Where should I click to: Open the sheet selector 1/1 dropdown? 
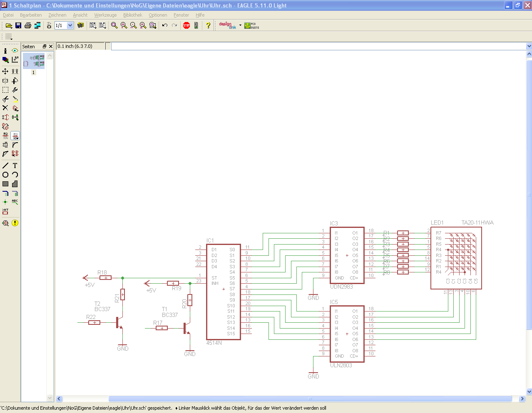[x=70, y=25]
